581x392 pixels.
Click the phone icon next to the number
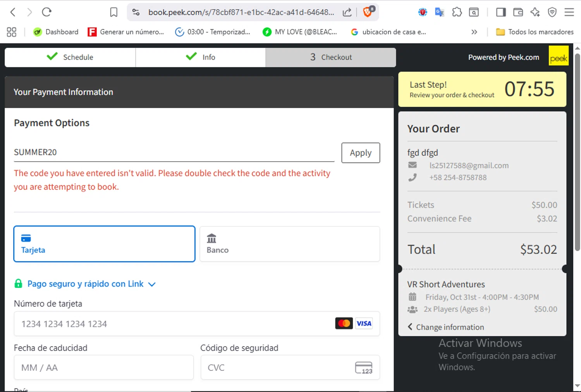pyautogui.click(x=413, y=177)
